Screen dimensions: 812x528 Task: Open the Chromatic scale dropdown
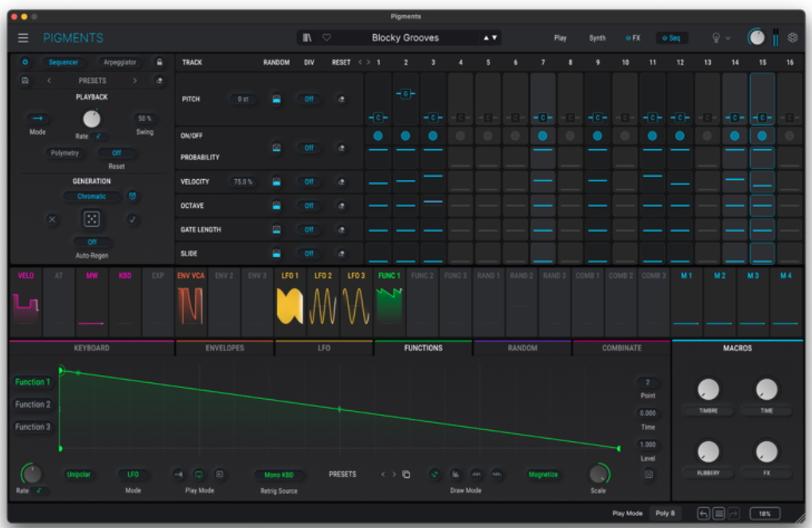(x=92, y=196)
